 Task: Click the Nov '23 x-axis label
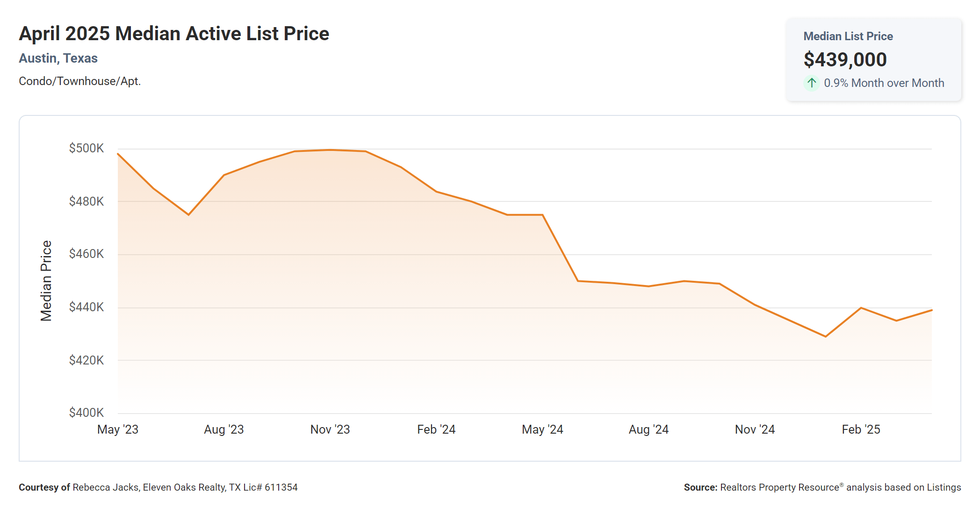click(330, 429)
